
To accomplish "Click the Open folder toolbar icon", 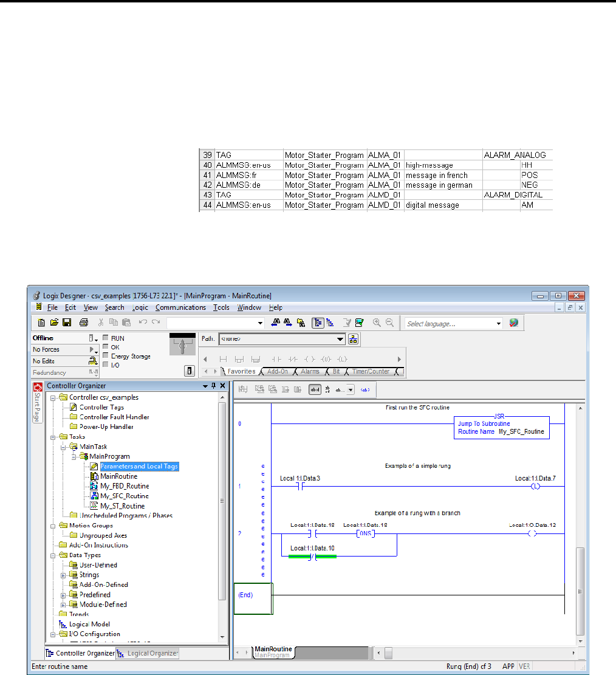I will coord(54,323).
